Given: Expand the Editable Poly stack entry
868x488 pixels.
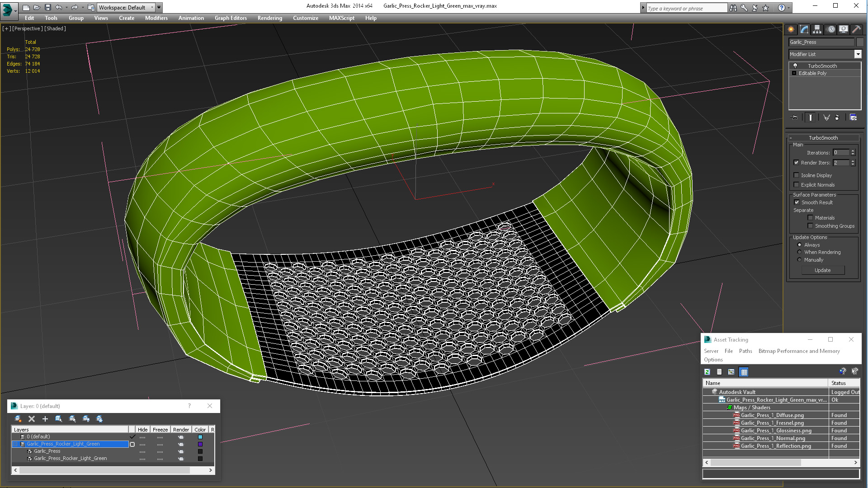Looking at the screenshot, I should coord(794,73).
